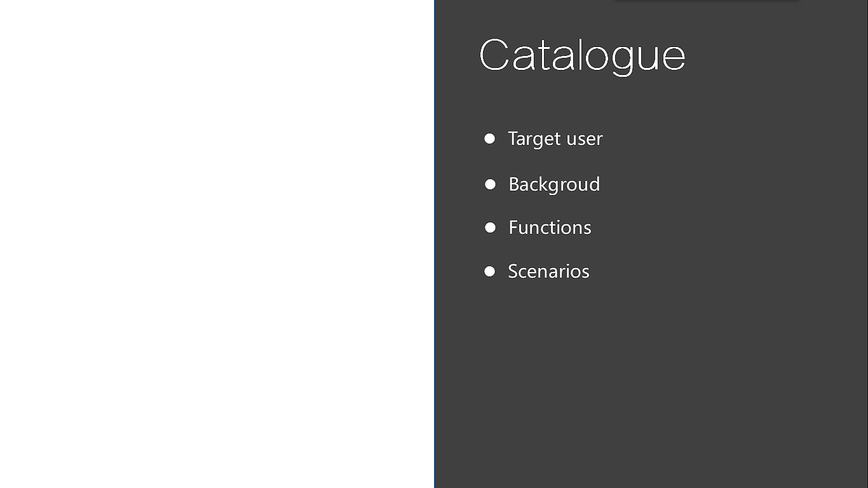
Task: Click the Backgroud list item text
Action: [554, 184]
